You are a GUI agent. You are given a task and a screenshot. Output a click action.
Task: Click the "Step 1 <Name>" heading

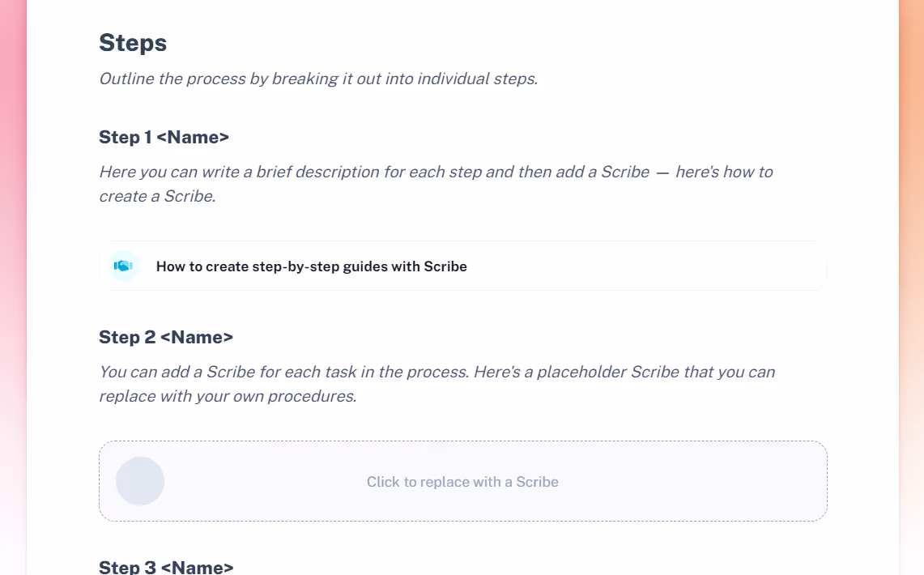[164, 137]
